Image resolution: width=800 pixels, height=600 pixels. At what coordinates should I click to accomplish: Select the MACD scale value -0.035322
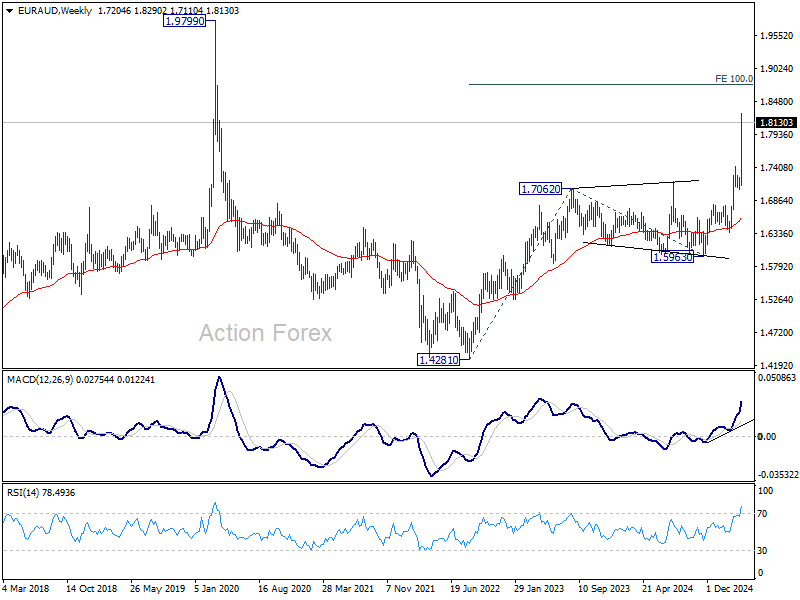point(778,474)
